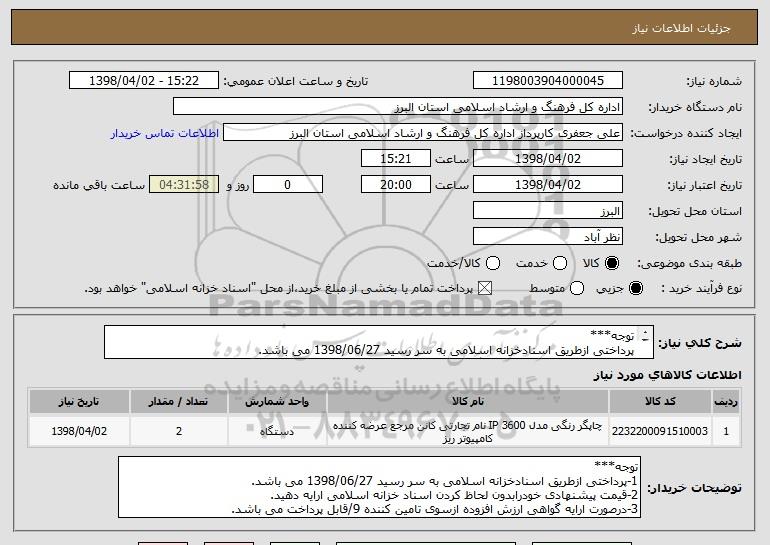The width and height of the screenshot is (770, 545).
Task: Click the شهر محل تحویل field نظر آباد
Action: [x=548, y=237]
